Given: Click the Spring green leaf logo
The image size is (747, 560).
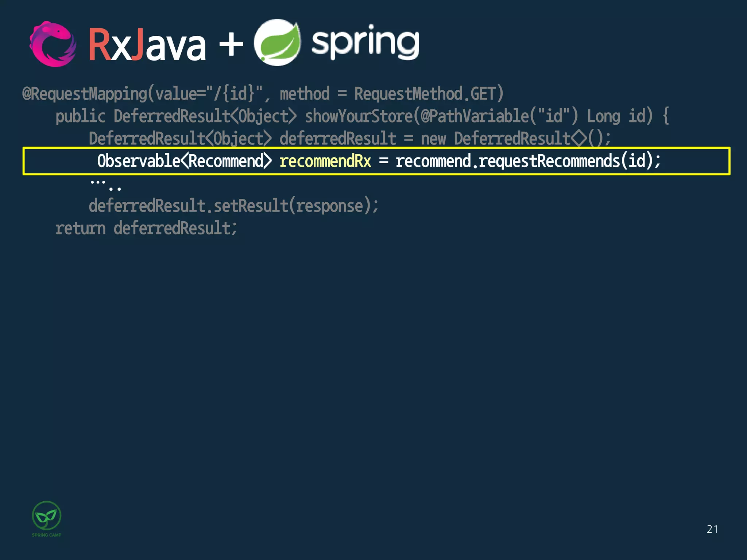Looking at the screenshot, I should 277,43.
